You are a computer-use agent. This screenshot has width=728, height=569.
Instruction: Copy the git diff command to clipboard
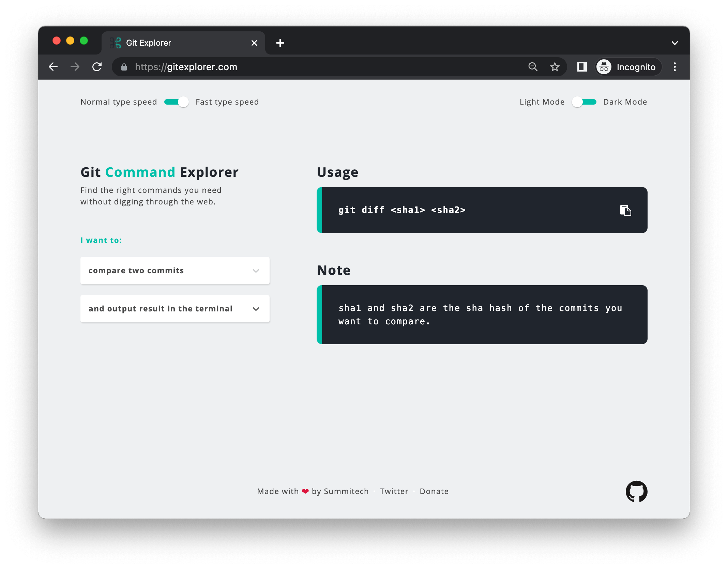pyautogui.click(x=625, y=210)
